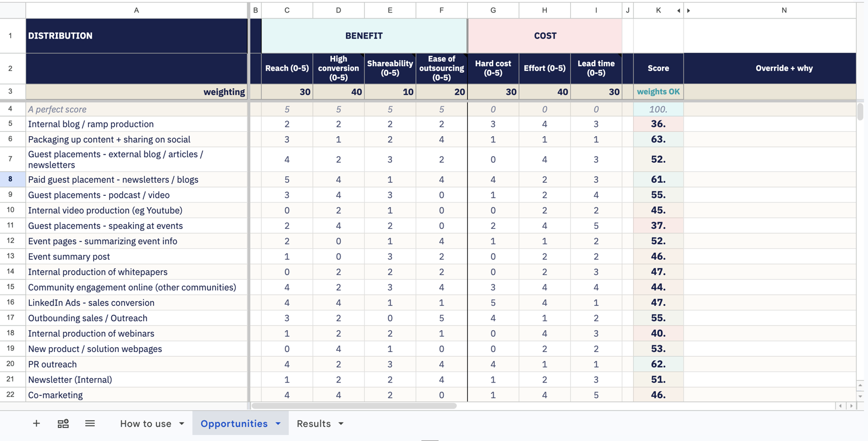Screen dimensions: 868x441
Task: Open the Opportunities tab dropdown arrow
Action: [278, 424]
